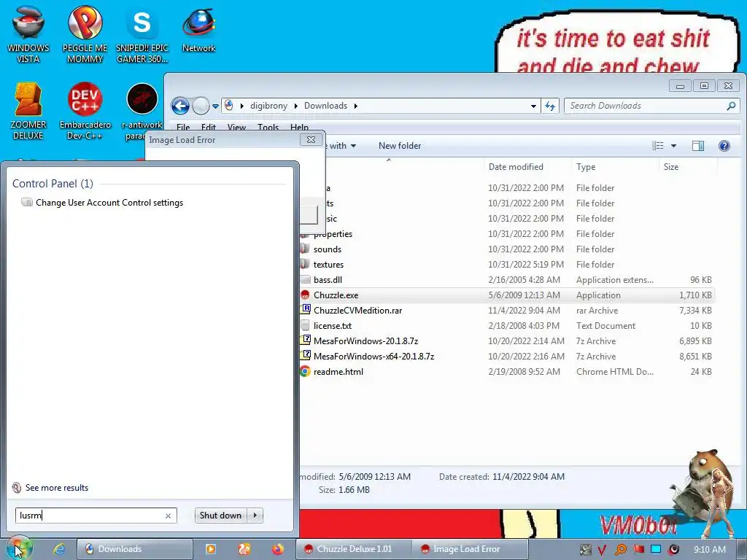Change the view with the view icon
This screenshot has width=747, height=560.
tap(657, 146)
